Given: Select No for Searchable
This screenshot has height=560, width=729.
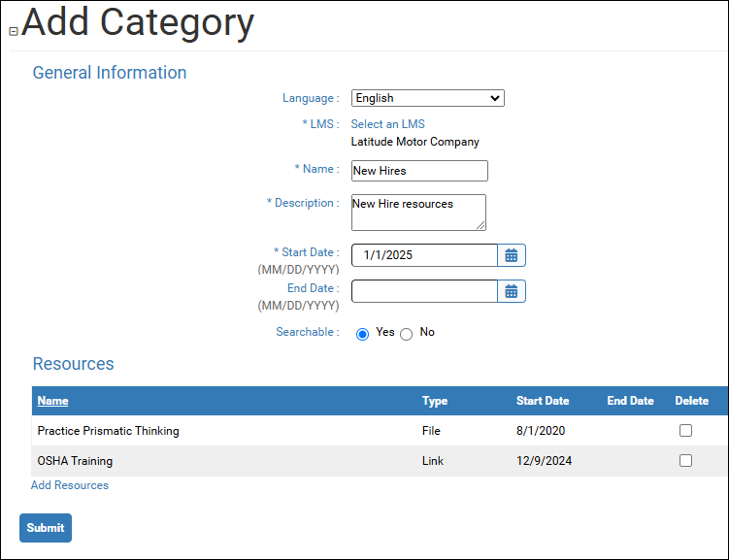Looking at the screenshot, I should (407, 334).
